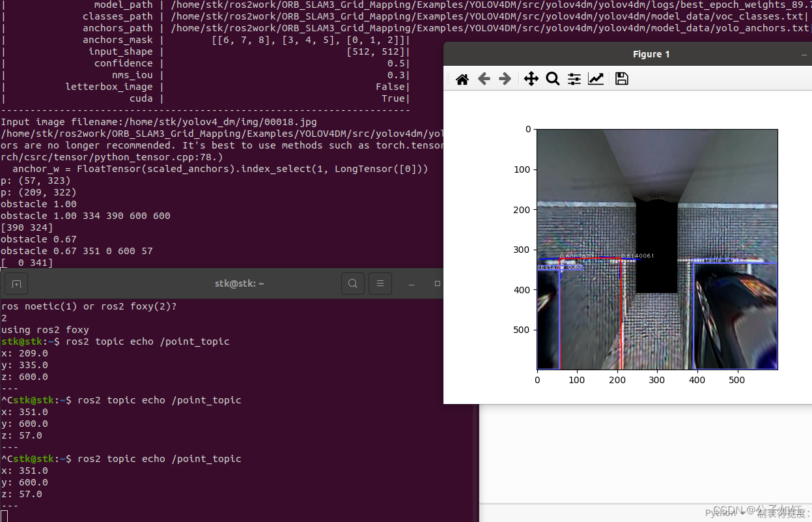This screenshot has width=812, height=522.
Task: Minimize the stk@stk terminal window
Action: point(412,284)
